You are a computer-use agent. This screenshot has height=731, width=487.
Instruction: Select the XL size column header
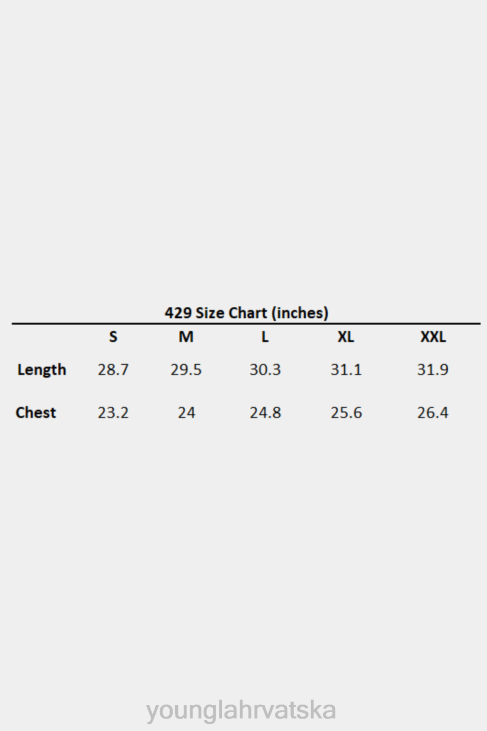click(346, 337)
